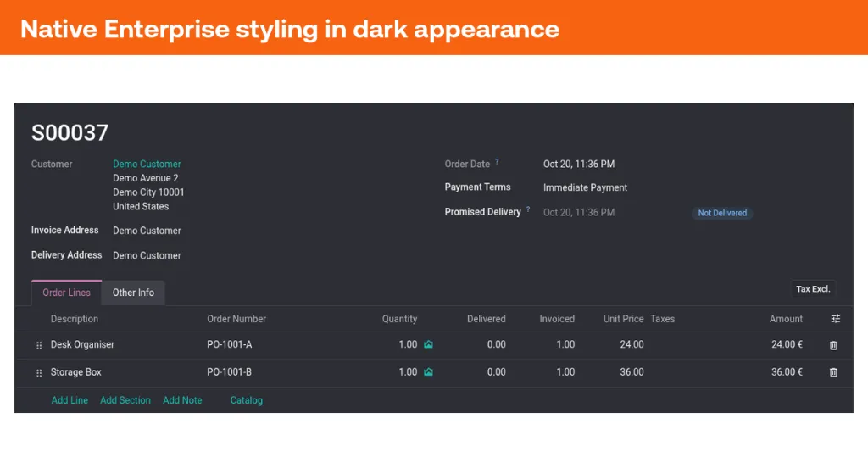Click the Add Section link
The width and height of the screenshot is (868, 463).
125,400
